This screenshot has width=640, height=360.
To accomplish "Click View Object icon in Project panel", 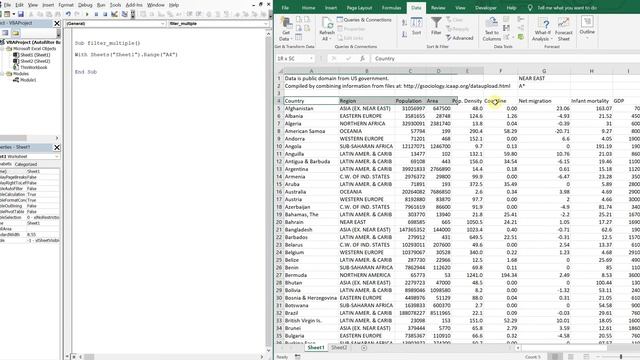I will coord(5,33).
